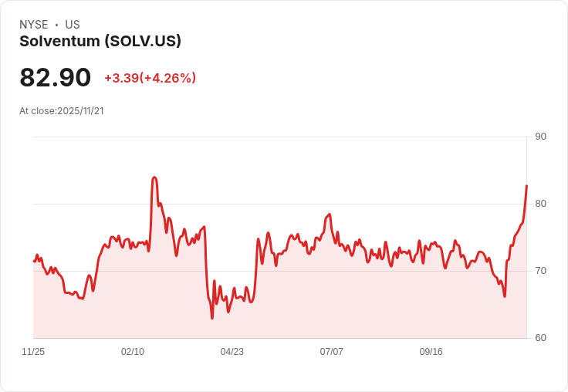
Task: Click the 82.90 closing price
Action: click(56, 77)
